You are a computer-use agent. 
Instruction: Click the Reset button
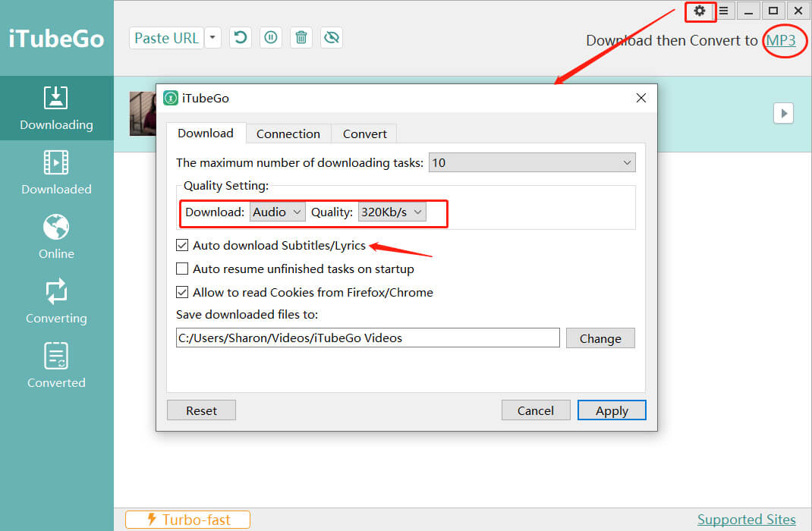tap(201, 410)
